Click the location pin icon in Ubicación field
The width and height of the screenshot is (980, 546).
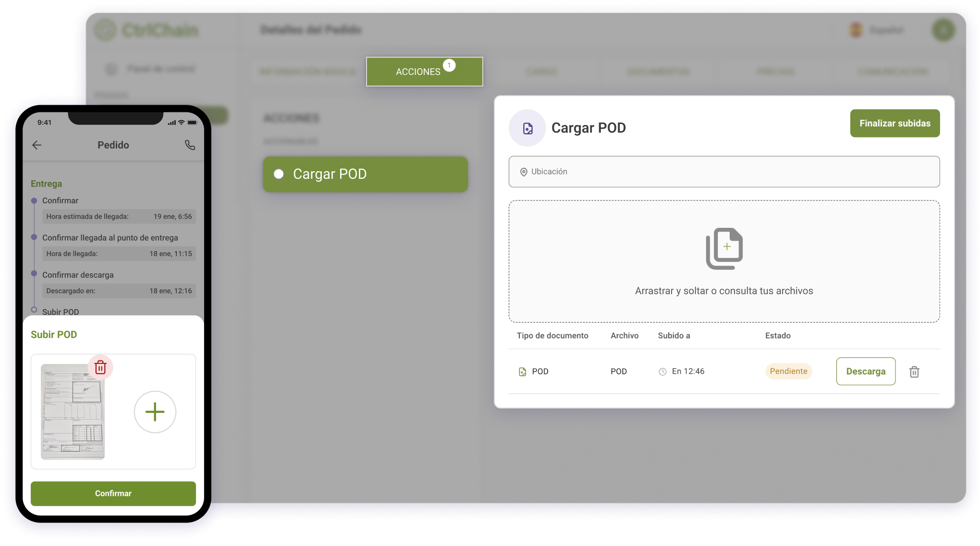(523, 172)
